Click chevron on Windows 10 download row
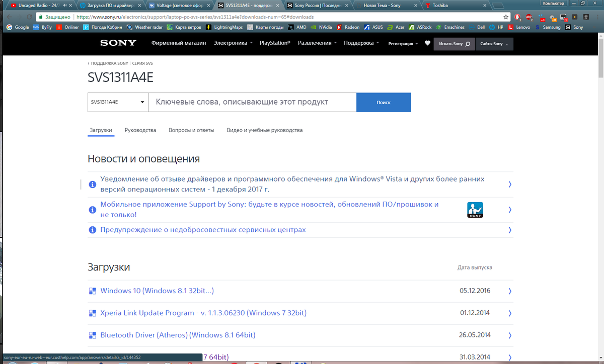This screenshot has height=364, width=604. [x=510, y=291]
